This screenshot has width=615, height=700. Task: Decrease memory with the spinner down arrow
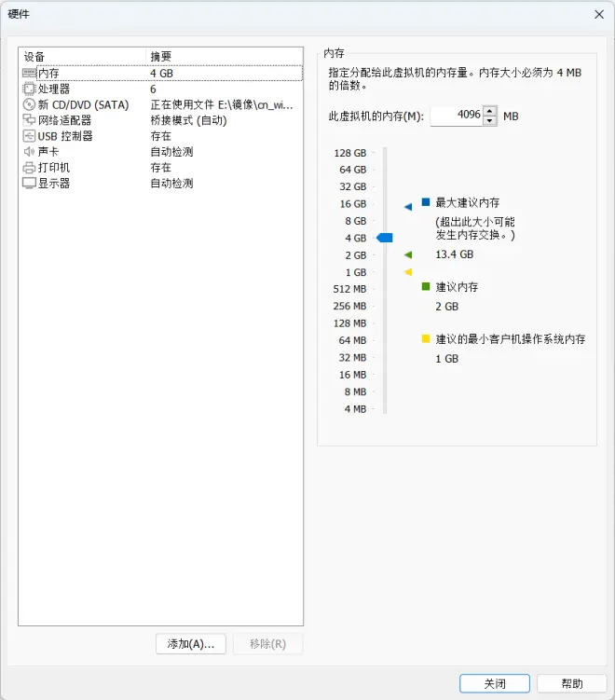coord(490,121)
